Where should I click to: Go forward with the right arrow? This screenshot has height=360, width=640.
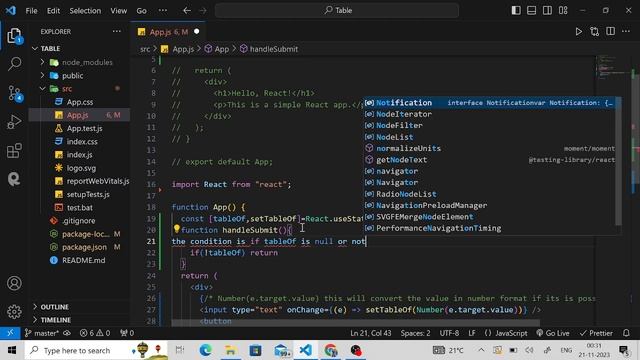(x=203, y=10)
